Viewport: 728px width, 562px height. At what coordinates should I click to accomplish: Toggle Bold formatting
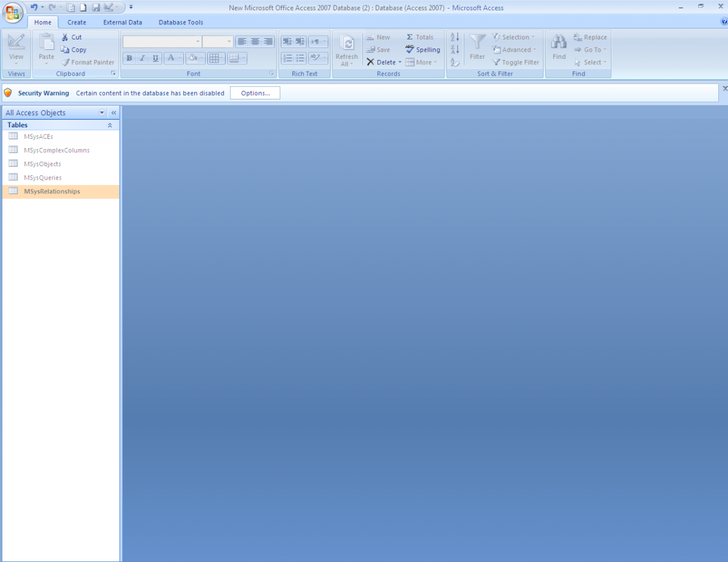pos(129,58)
